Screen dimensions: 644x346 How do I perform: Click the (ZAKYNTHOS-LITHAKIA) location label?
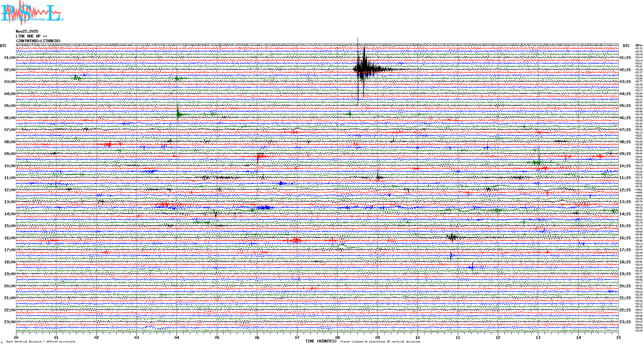[x=38, y=41]
